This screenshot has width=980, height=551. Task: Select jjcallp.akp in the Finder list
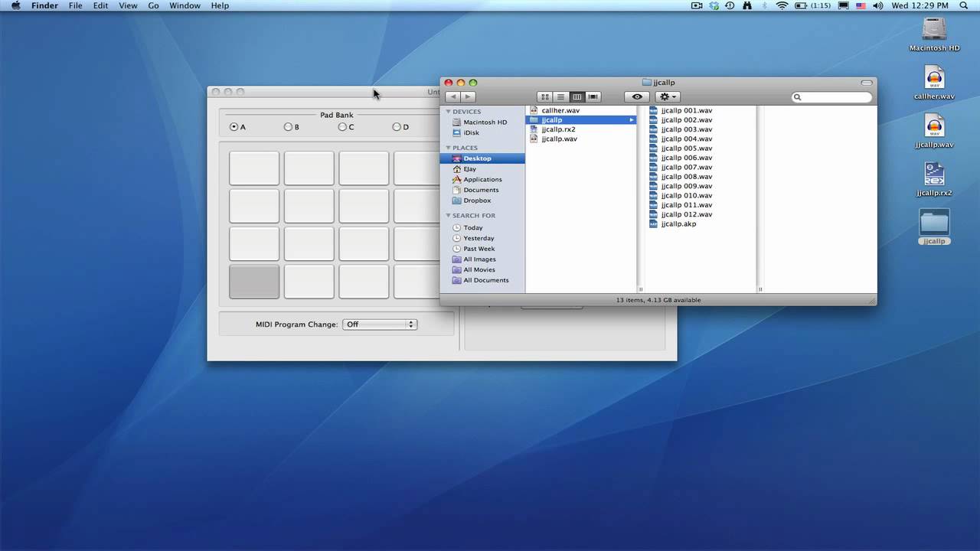pos(678,223)
